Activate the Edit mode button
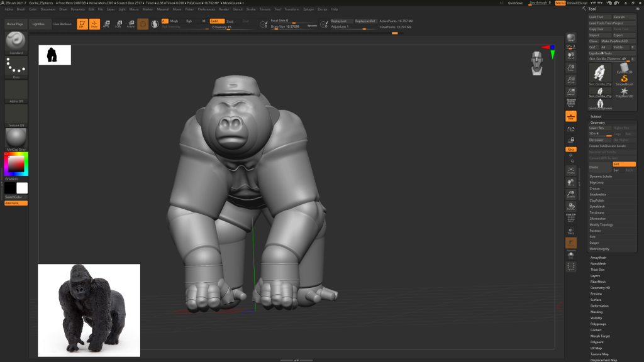The height and width of the screenshot is (362, 644). pos(82,25)
